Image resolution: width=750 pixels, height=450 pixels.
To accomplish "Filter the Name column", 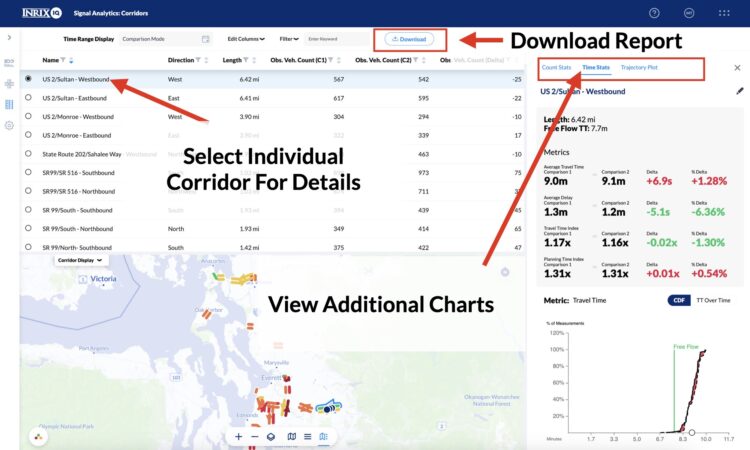I will pyautogui.click(x=63, y=60).
